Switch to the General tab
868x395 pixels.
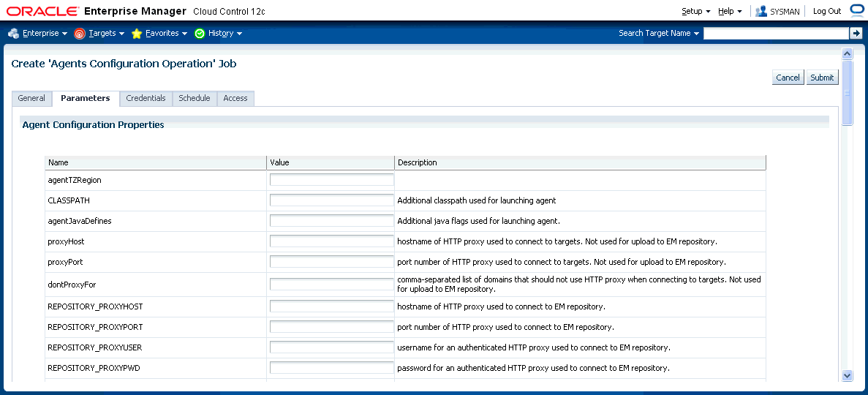pyautogui.click(x=31, y=98)
